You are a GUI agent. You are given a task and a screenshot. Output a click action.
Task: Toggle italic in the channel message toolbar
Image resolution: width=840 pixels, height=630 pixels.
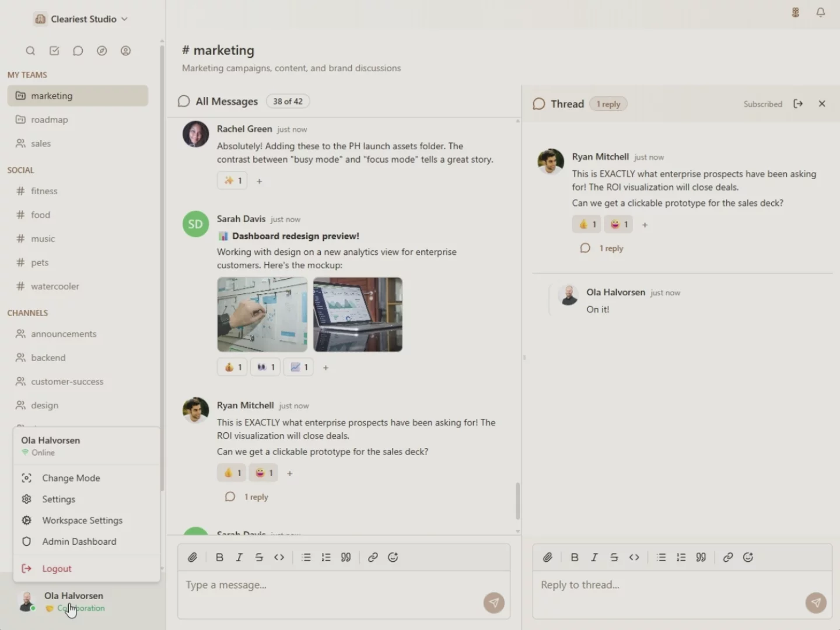tap(239, 557)
